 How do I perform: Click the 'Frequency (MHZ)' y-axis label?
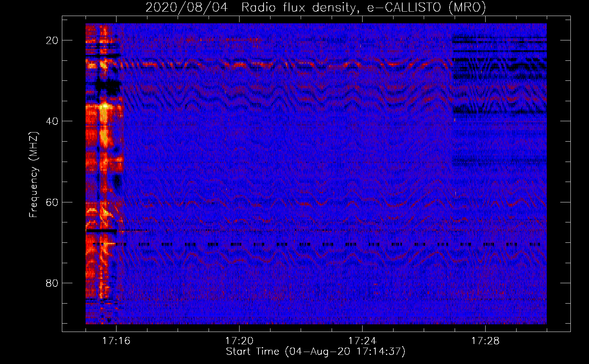[33, 175]
